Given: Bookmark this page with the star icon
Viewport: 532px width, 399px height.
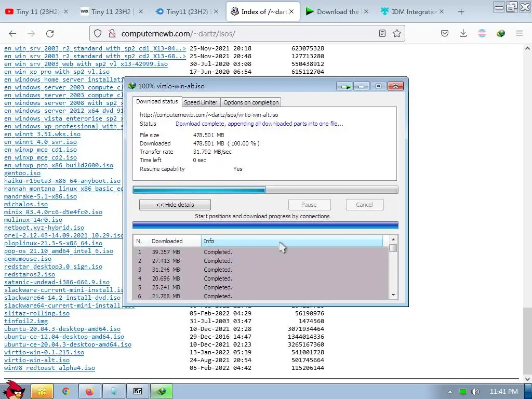Looking at the screenshot, I should point(396,33).
